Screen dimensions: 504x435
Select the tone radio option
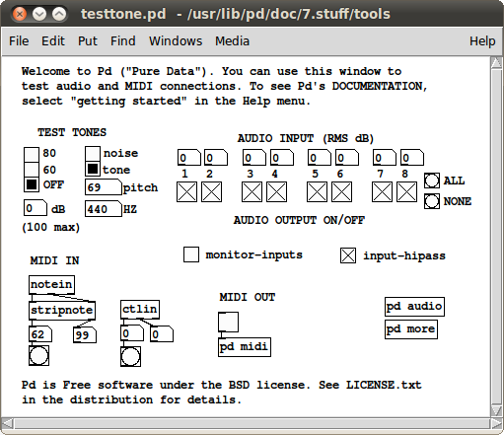click(x=93, y=169)
